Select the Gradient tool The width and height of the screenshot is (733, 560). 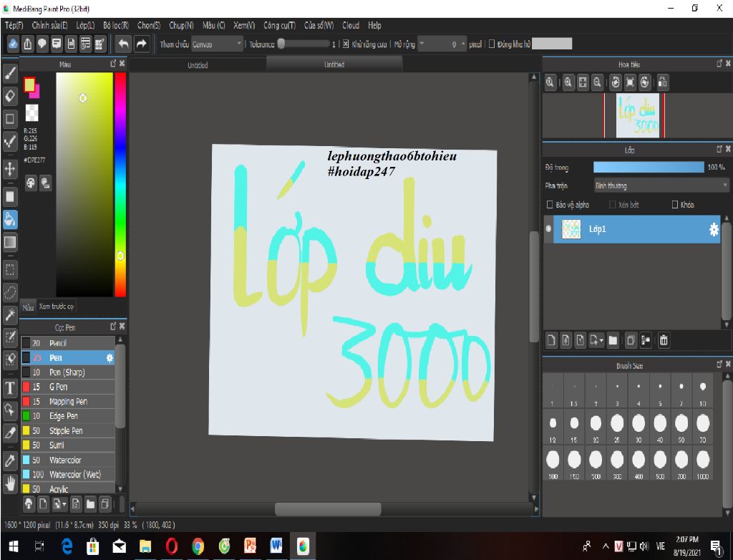pyautogui.click(x=10, y=242)
